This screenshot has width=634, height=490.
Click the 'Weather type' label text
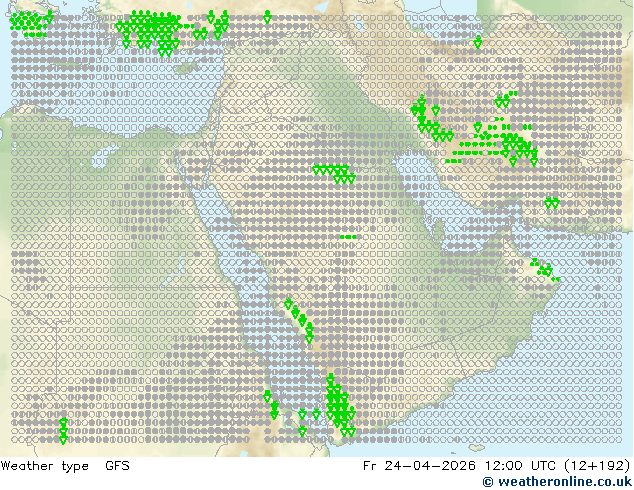click(x=44, y=466)
